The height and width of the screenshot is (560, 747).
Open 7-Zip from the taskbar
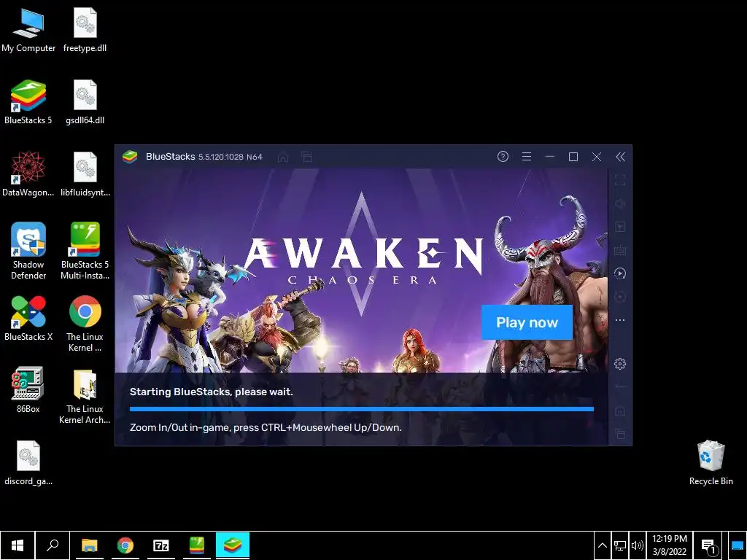coord(161,545)
